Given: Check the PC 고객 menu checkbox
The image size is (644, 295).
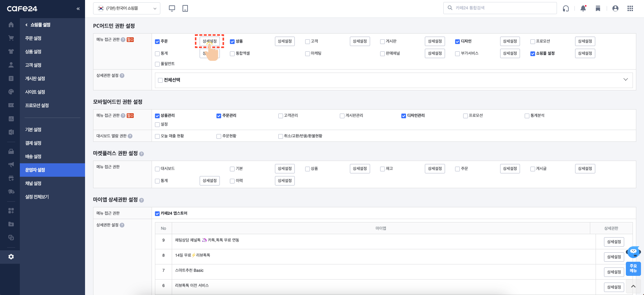Looking at the screenshot, I should pyautogui.click(x=308, y=42).
